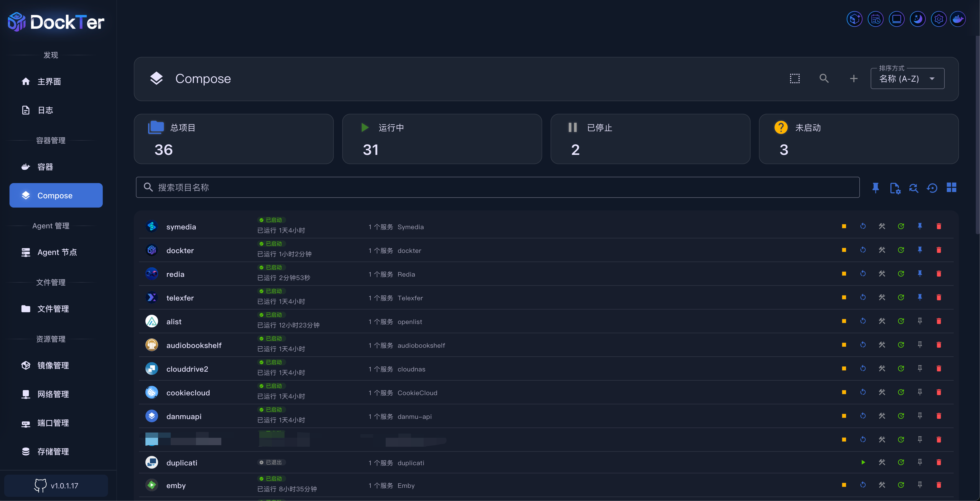Toggle multi-select mode in the Compose header
The height and width of the screenshot is (501, 980).
click(x=795, y=78)
